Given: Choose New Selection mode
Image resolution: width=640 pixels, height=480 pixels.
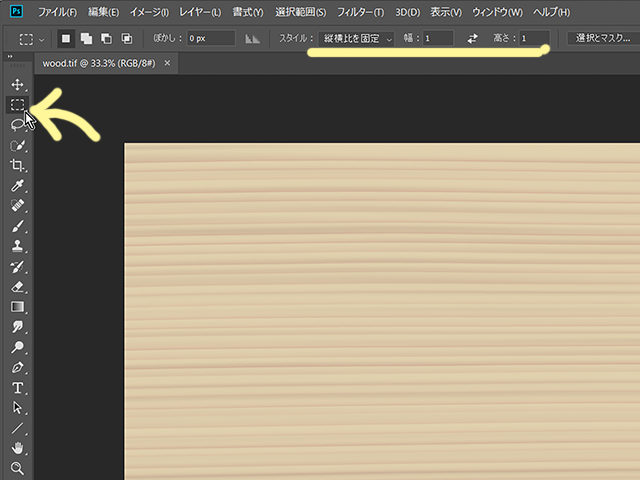Looking at the screenshot, I should pyautogui.click(x=66, y=39).
